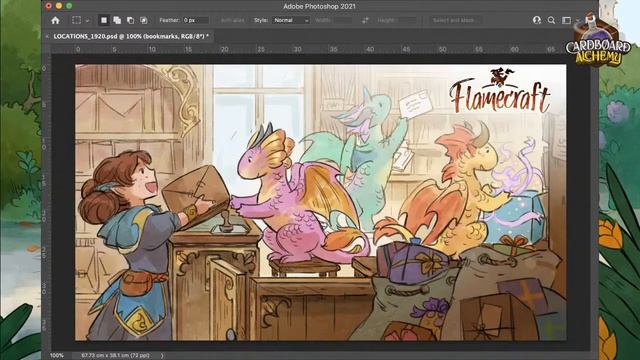
Task: Click the Flamecraft logo on the canvas
Action: tap(500, 91)
